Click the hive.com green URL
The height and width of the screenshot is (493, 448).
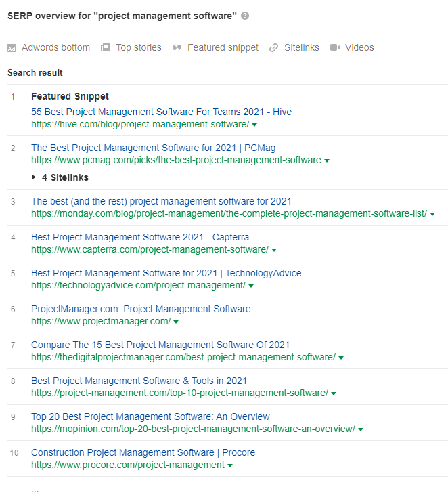pos(140,124)
